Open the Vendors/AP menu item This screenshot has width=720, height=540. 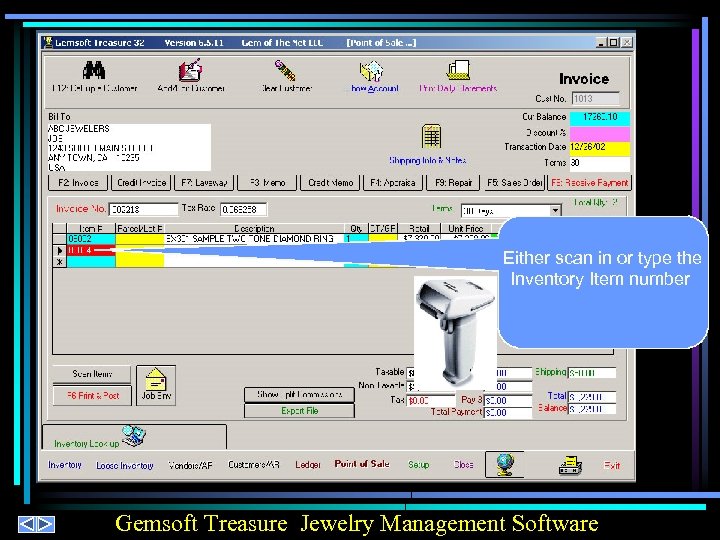pyautogui.click(x=190, y=466)
